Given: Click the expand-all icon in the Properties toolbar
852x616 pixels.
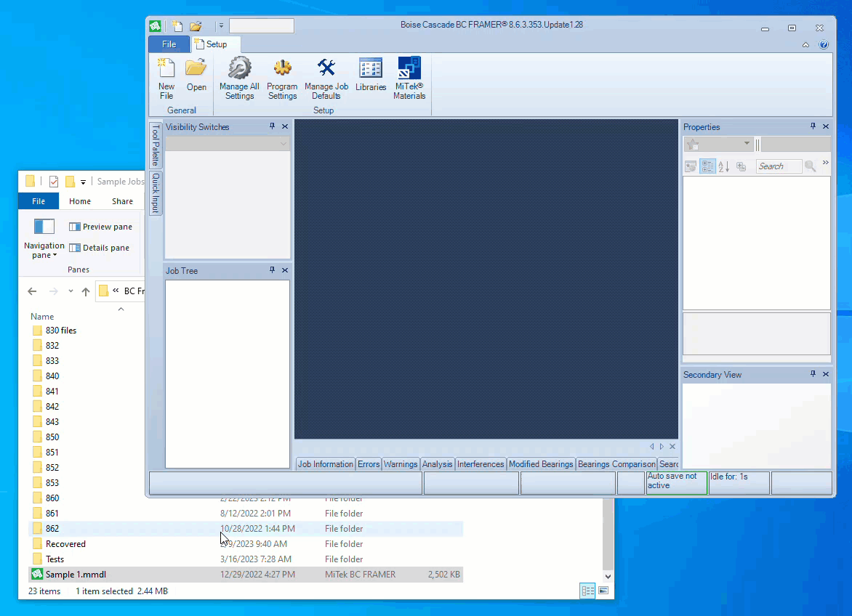Looking at the screenshot, I should coord(742,166).
